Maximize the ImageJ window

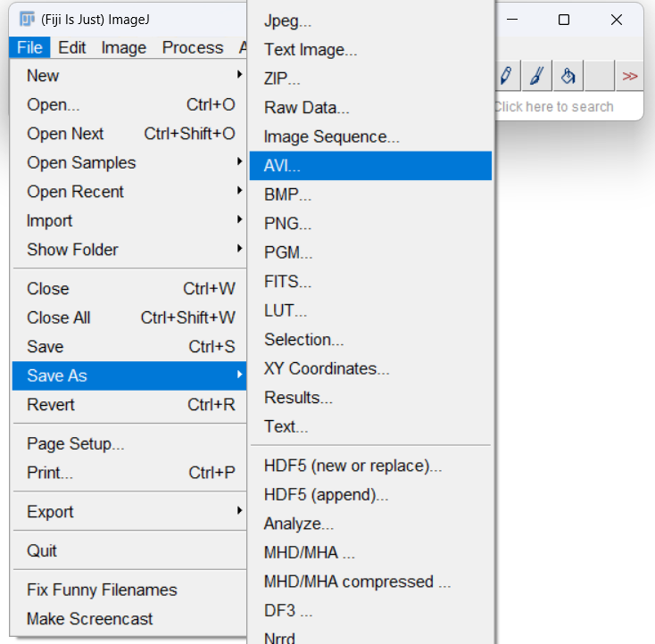(564, 20)
